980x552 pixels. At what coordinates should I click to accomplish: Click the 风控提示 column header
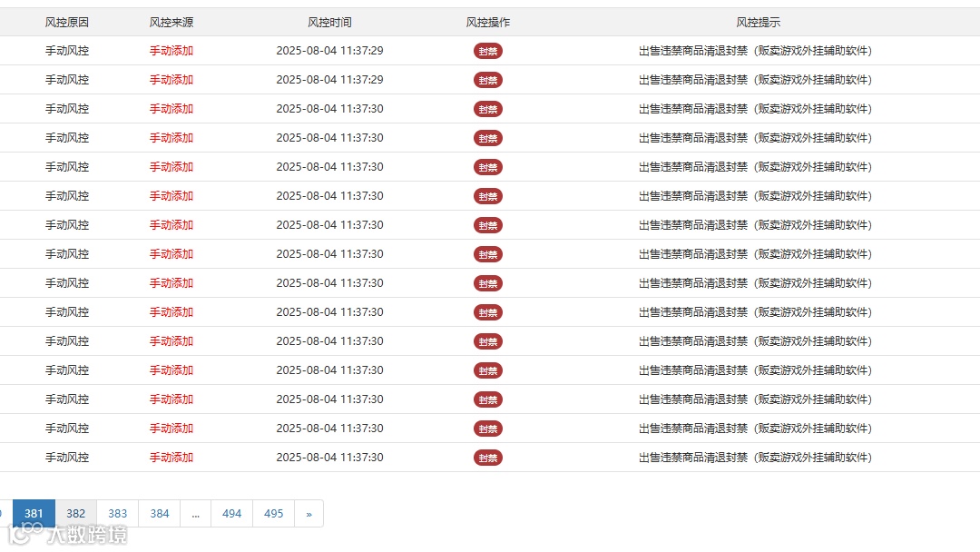(x=758, y=23)
